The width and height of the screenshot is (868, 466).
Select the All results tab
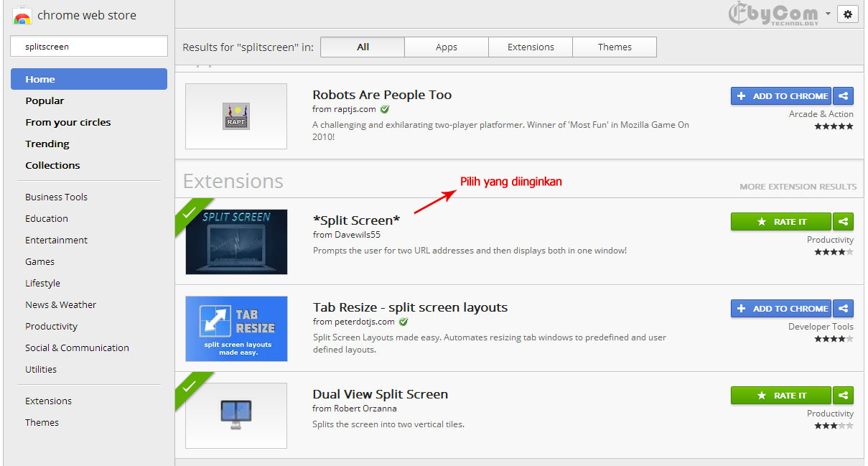(x=363, y=47)
